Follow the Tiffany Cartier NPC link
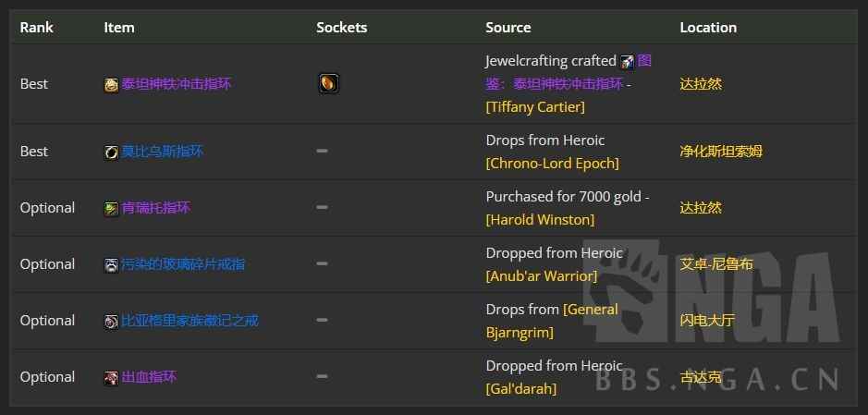Image resolution: width=868 pixels, height=415 pixels. (x=535, y=107)
